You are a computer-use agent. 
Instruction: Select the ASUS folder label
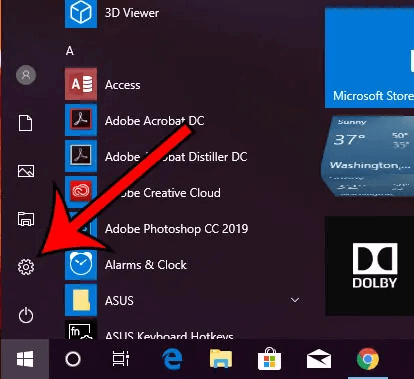coord(119,301)
